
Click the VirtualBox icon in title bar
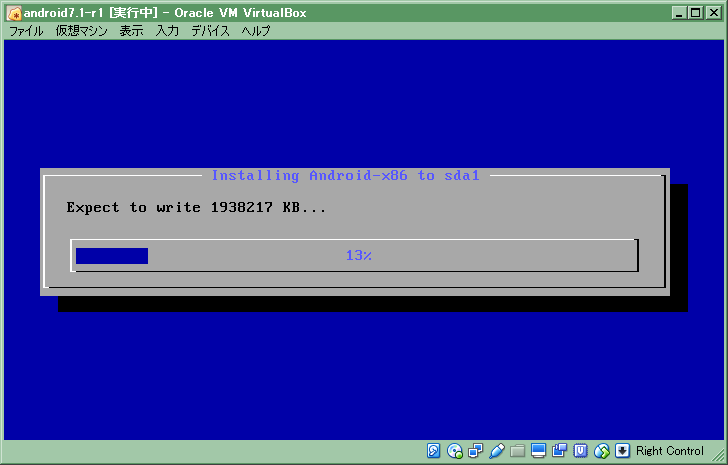coord(14,13)
